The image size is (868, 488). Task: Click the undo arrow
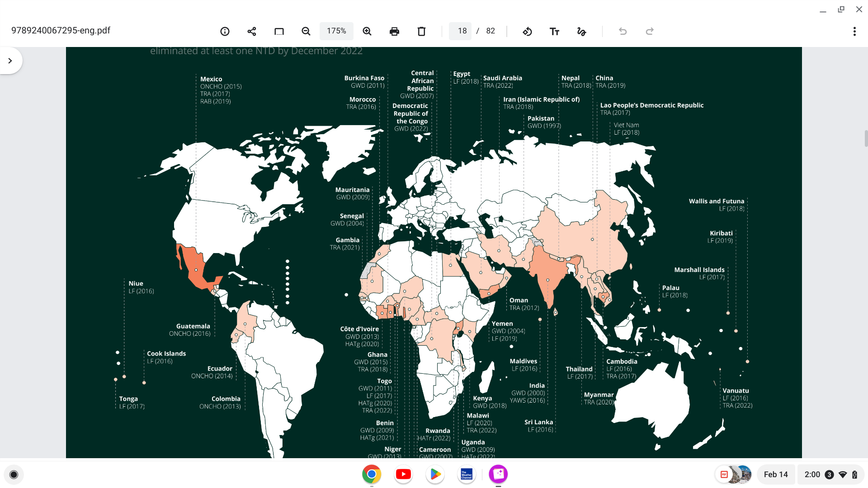[623, 31]
